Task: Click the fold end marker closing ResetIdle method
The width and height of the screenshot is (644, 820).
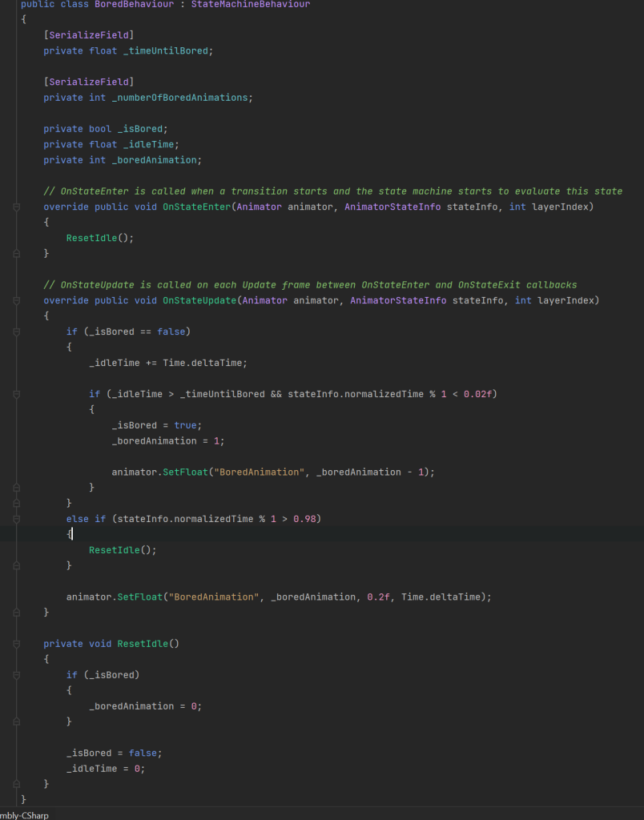Action: [x=16, y=784]
